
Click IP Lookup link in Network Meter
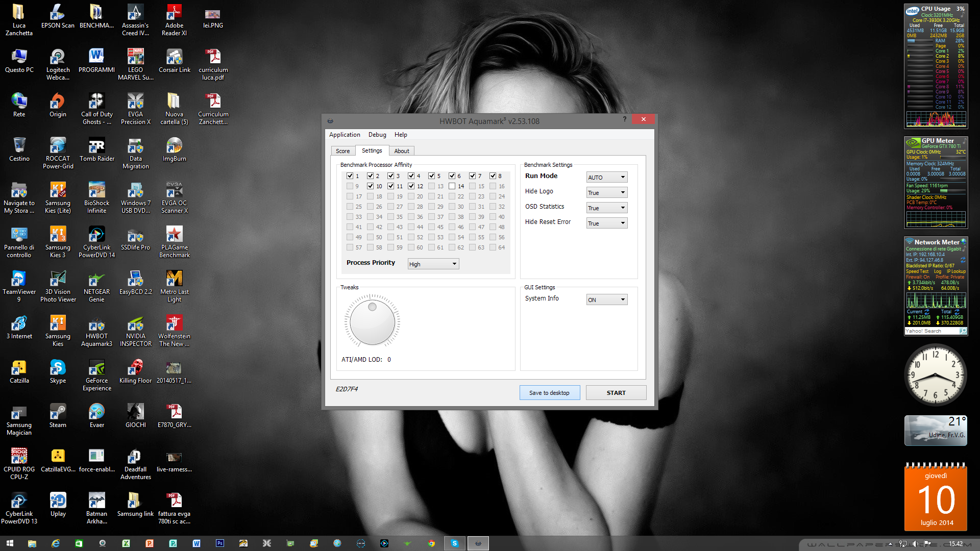(956, 271)
